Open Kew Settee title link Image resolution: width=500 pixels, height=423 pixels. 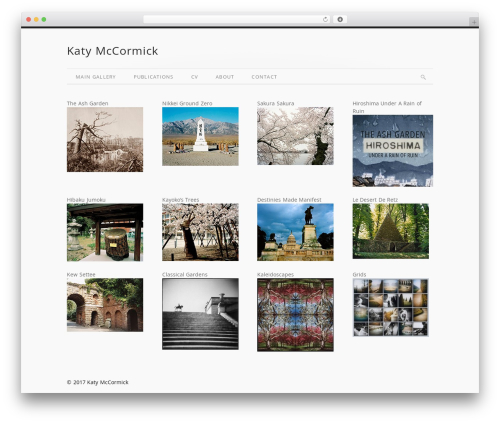tap(81, 274)
